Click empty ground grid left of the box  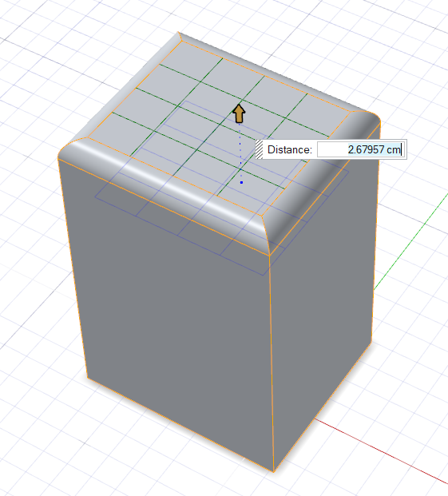pos(32,284)
